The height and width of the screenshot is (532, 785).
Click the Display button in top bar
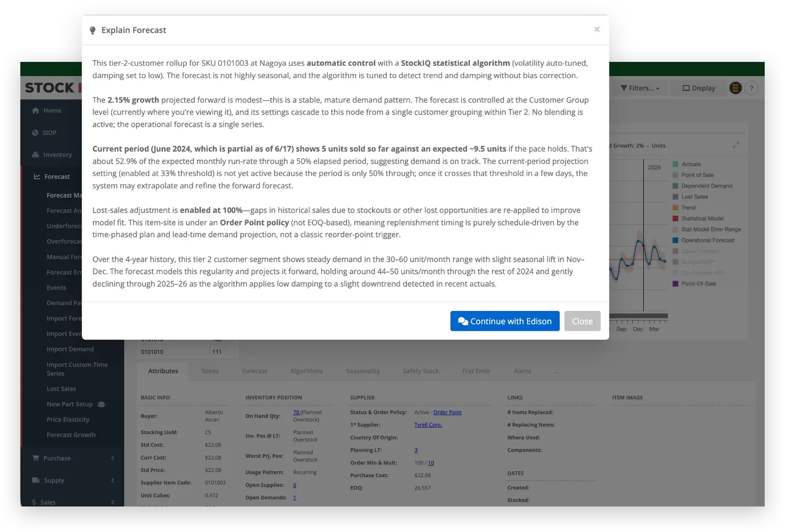[699, 88]
